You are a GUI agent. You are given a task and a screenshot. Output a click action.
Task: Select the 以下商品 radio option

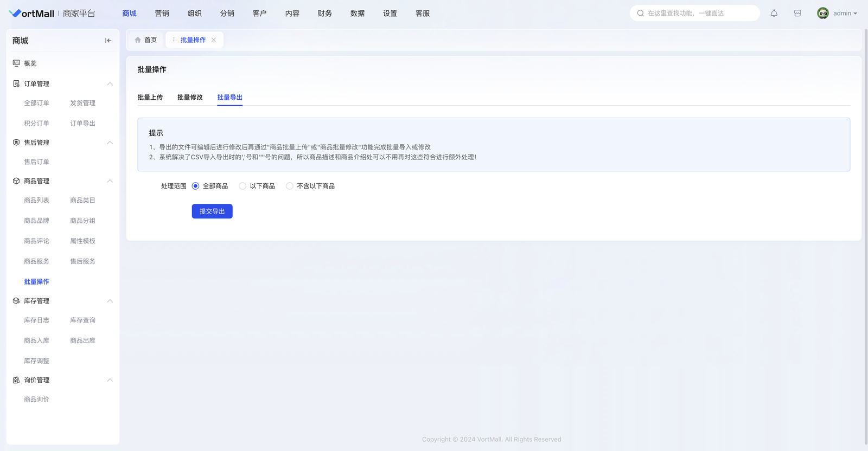242,186
